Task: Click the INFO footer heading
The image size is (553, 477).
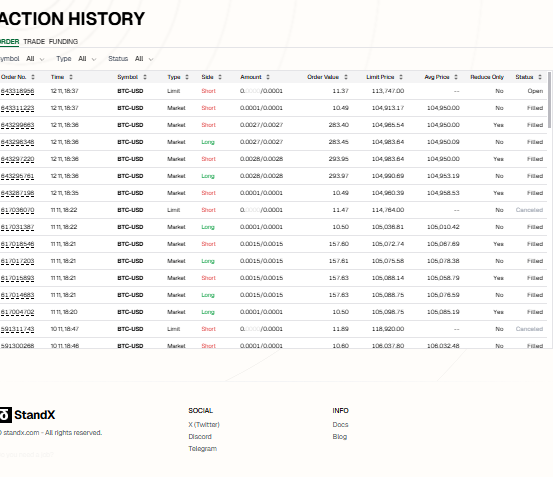Action: (340, 411)
